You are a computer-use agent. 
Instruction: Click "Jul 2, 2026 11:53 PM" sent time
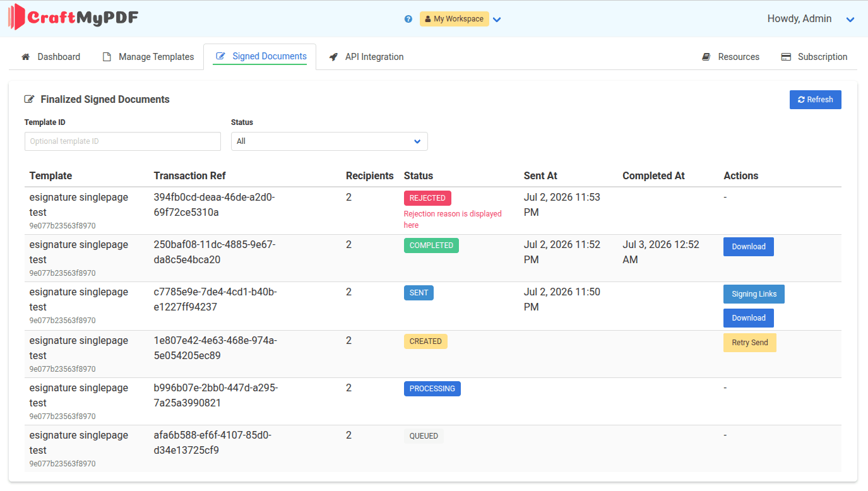(x=562, y=204)
